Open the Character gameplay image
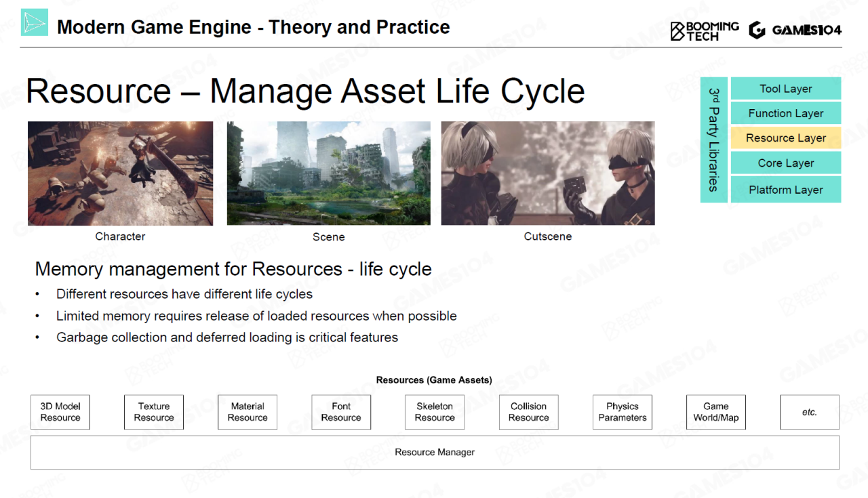 120,173
